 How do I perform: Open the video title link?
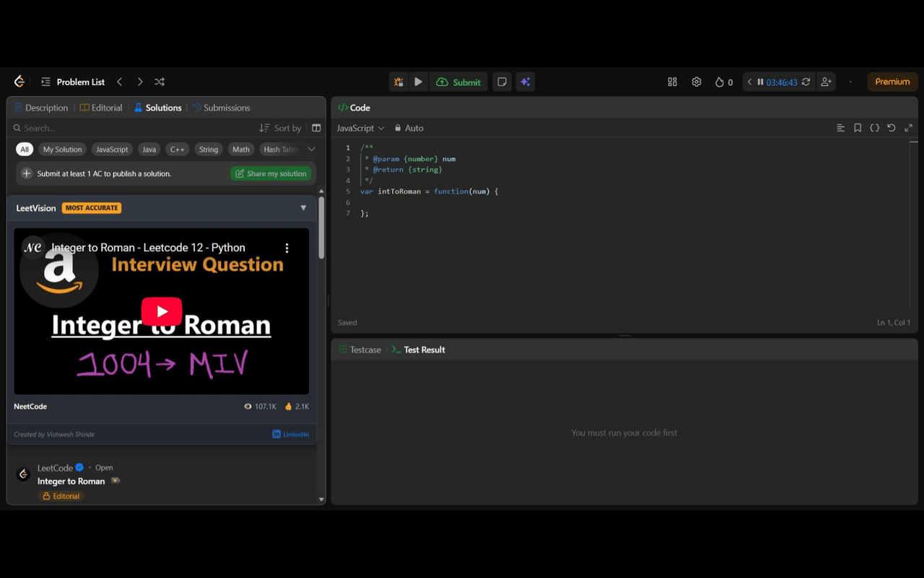[148, 248]
